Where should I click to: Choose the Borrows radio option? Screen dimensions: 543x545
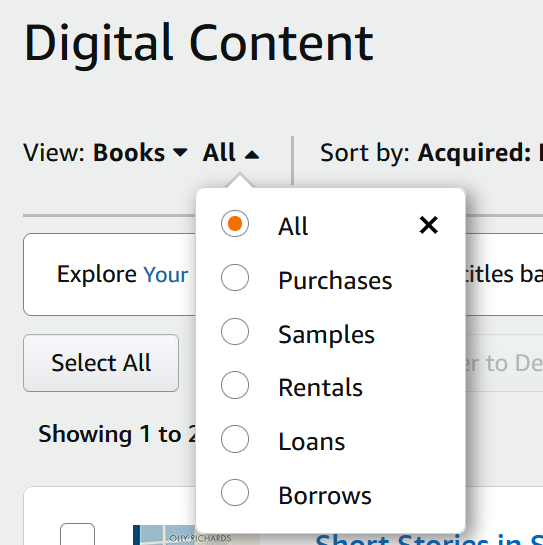coord(235,493)
